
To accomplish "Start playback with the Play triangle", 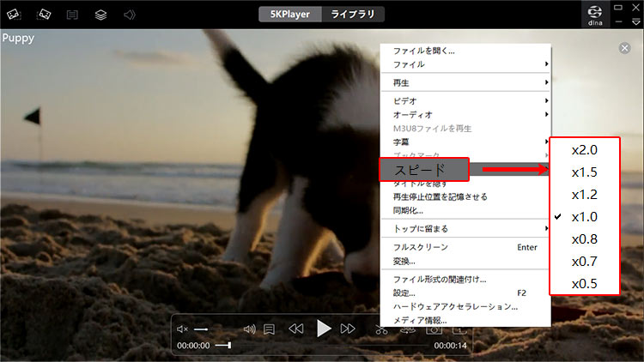I will pyautogui.click(x=324, y=329).
